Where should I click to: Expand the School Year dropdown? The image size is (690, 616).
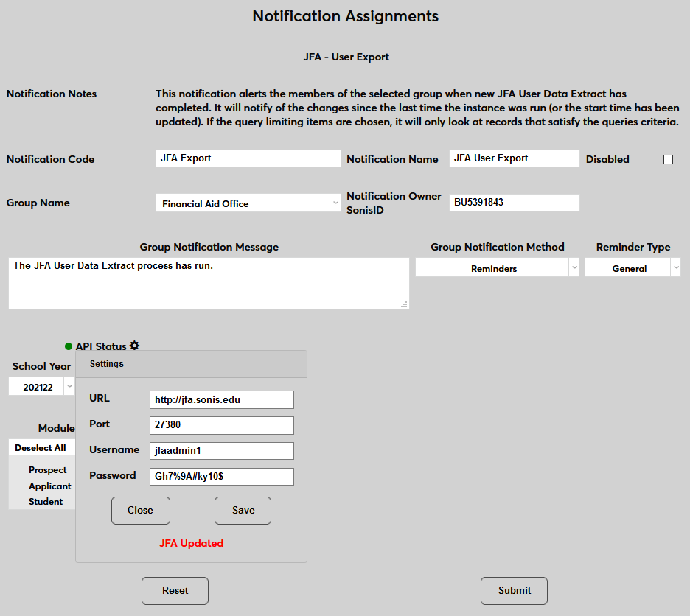pyautogui.click(x=42, y=386)
